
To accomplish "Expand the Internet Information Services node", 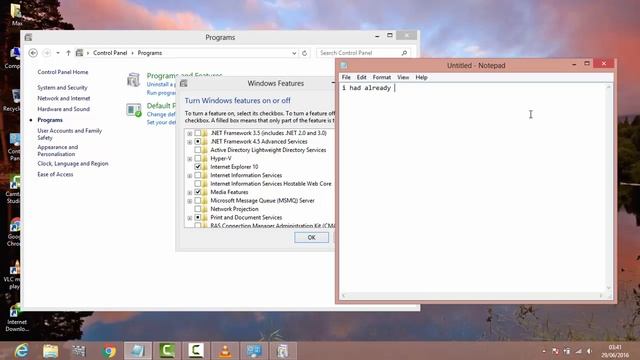I will (189, 176).
